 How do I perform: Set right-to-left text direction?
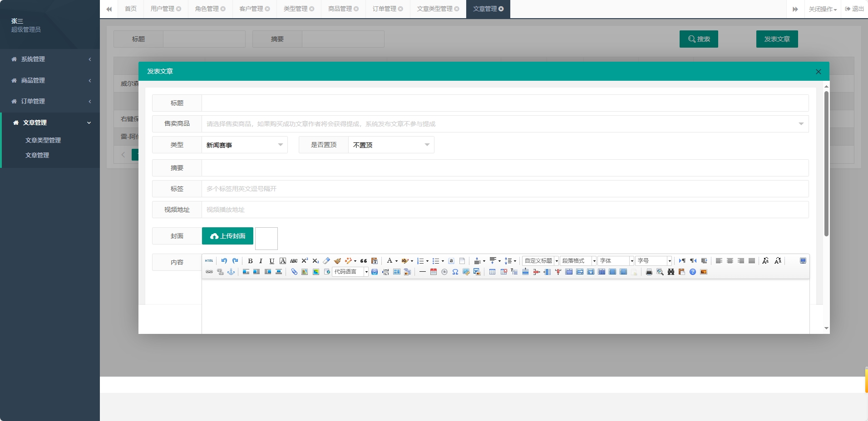pos(693,261)
